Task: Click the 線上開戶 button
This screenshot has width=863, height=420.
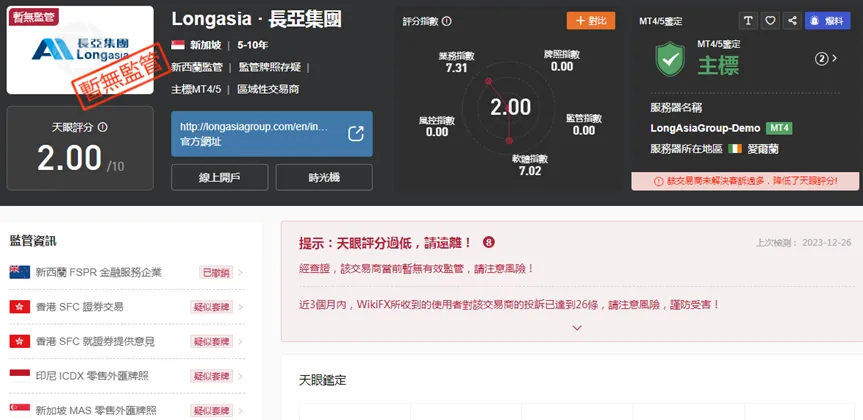Action: tap(220, 177)
